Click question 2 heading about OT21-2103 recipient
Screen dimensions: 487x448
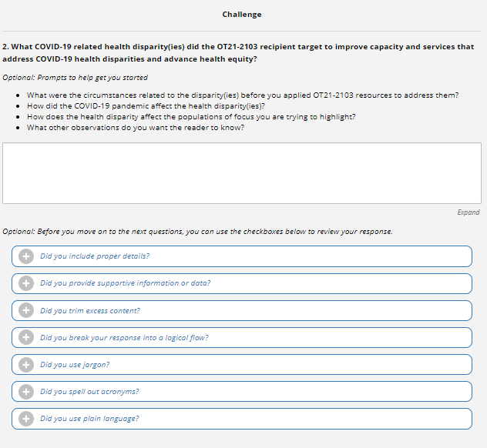click(x=238, y=52)
